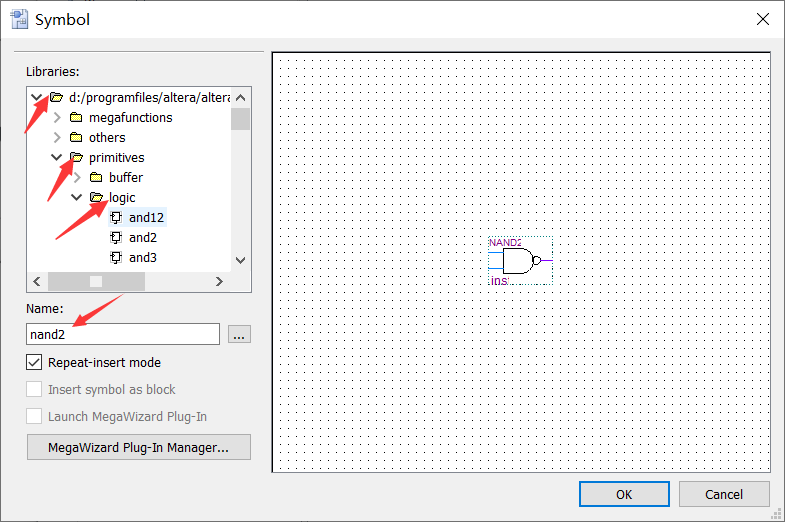Image resolution: width=785 pixels, height=522 pixels.
Task: Select the logic tree label
Action: tap(122, 198)
